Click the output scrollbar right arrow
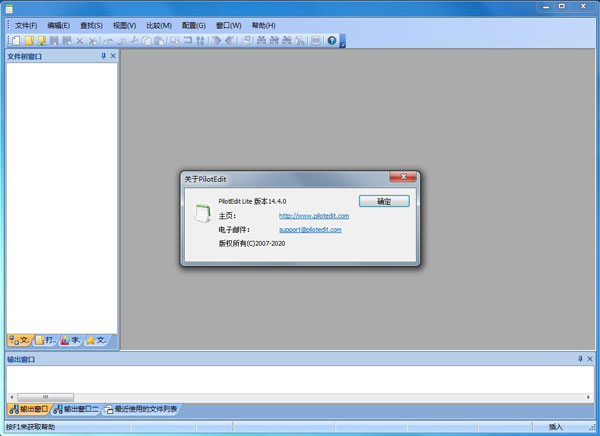600x436 pixels. click(x=589, y=397)
